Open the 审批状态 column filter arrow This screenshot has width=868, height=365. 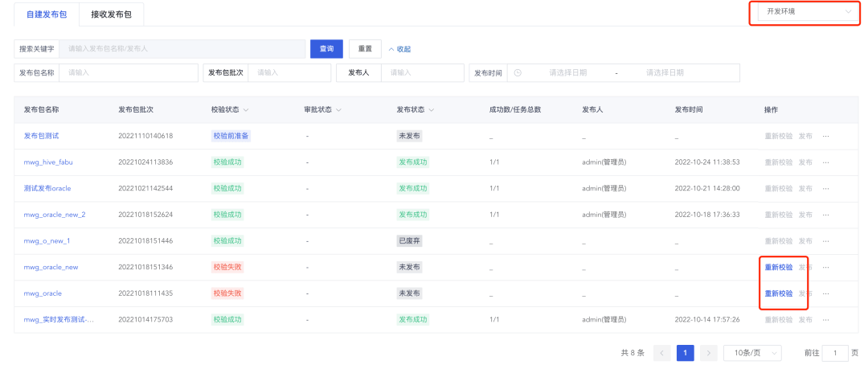click(x=339, y=110)
